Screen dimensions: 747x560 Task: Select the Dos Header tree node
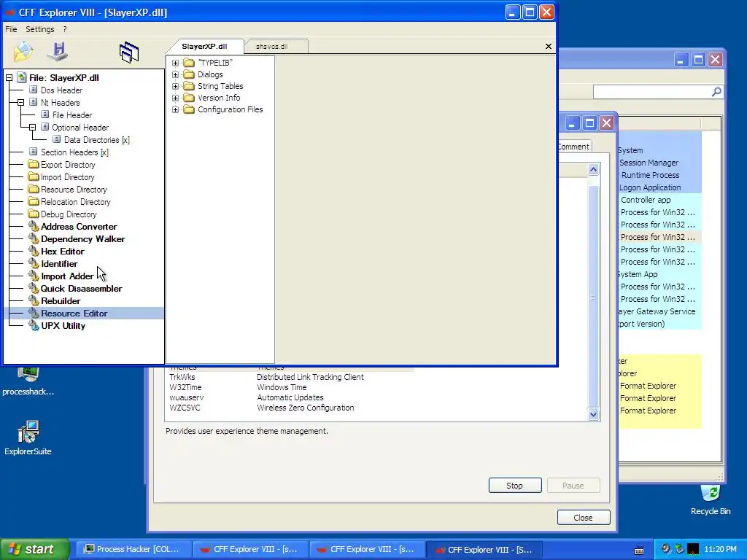(x=61, y=90)
